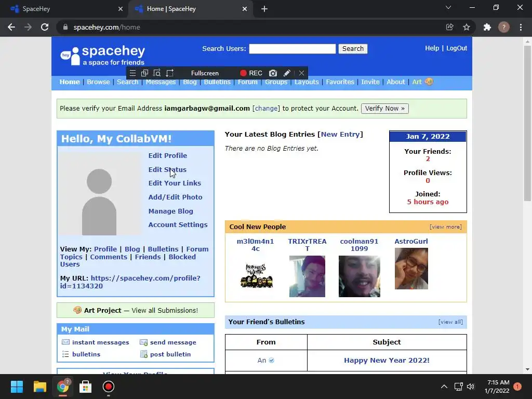Click the SpaceHey logo in the header
The width and height of the screenshot is (532, 399).
click(x=102, y=55)
